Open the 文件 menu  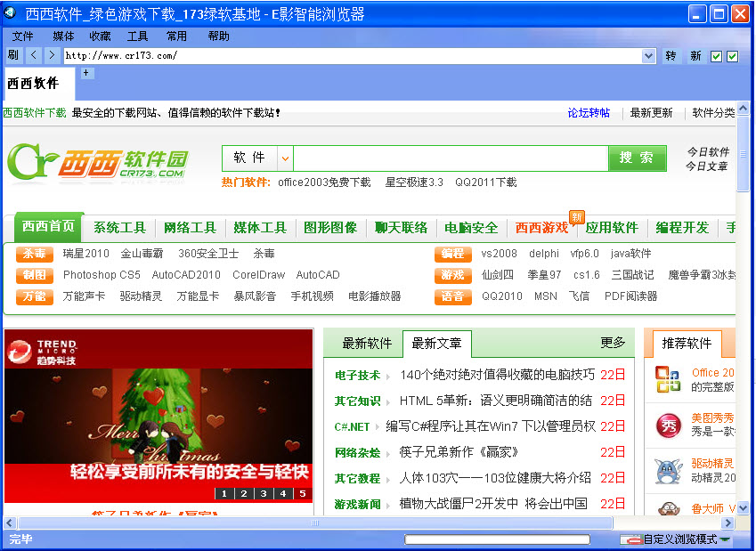(x=22, y=36)
